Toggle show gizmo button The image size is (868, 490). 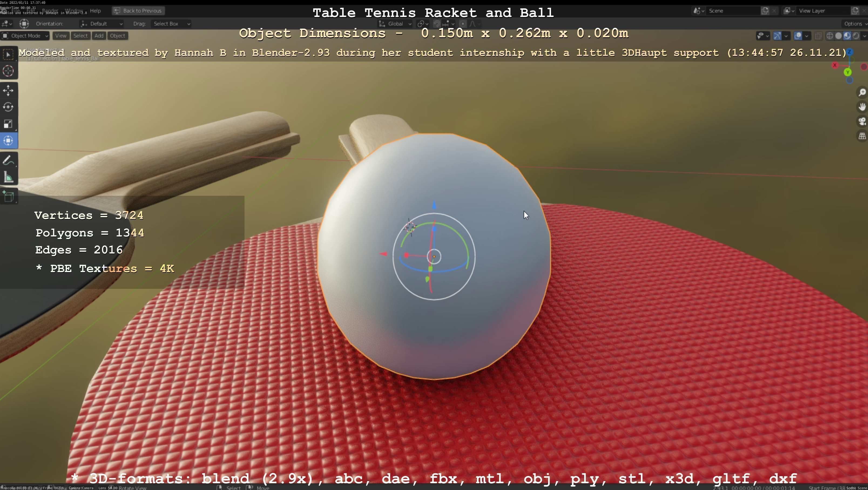777,36
